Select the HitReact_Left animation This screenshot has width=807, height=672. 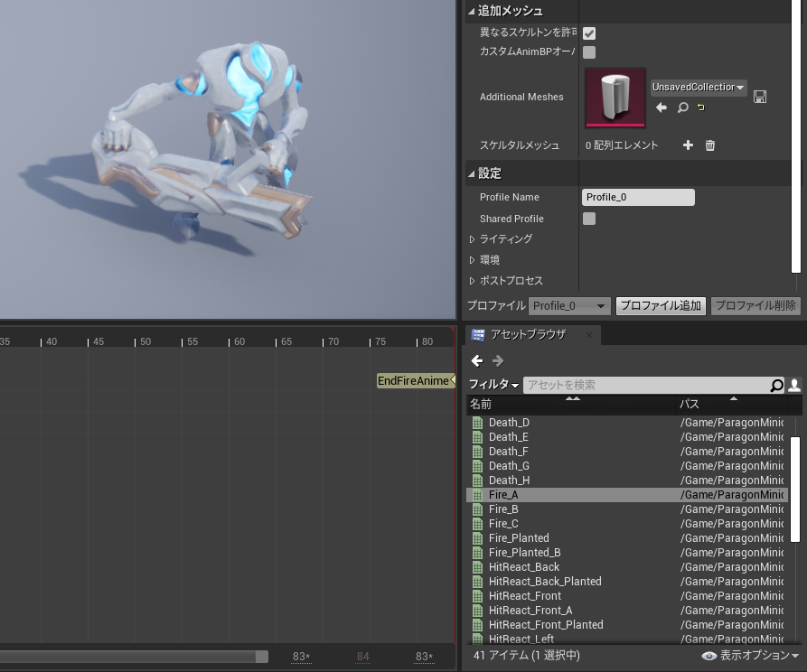pos(627,639)
